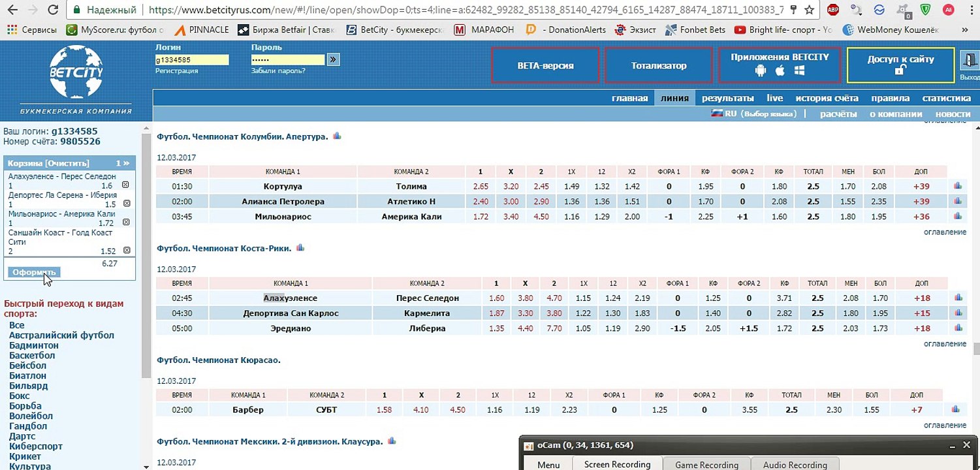Open the MyScore.ru bookmark
Image resolution: width=980 pixels, height=470 pixels.
(116, 30)
